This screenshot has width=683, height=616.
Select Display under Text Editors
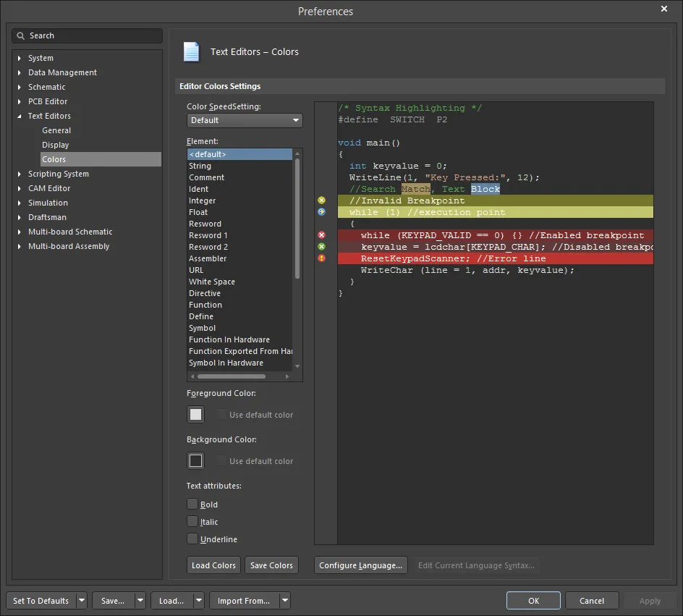click(55, 145)
